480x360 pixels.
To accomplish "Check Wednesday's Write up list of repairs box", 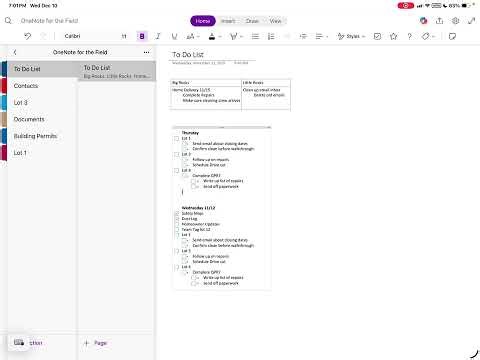I will tap(194, 278).
